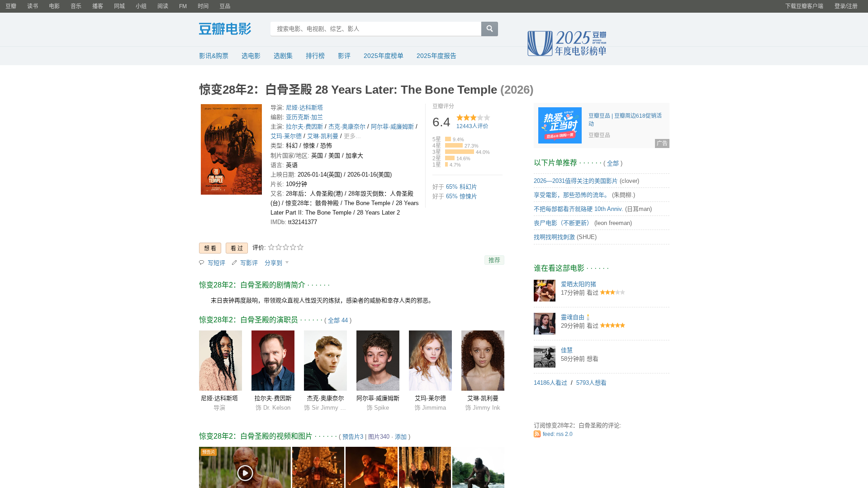
Task: Click 登录/注册 to sign in
Action: tap(846, 6)
